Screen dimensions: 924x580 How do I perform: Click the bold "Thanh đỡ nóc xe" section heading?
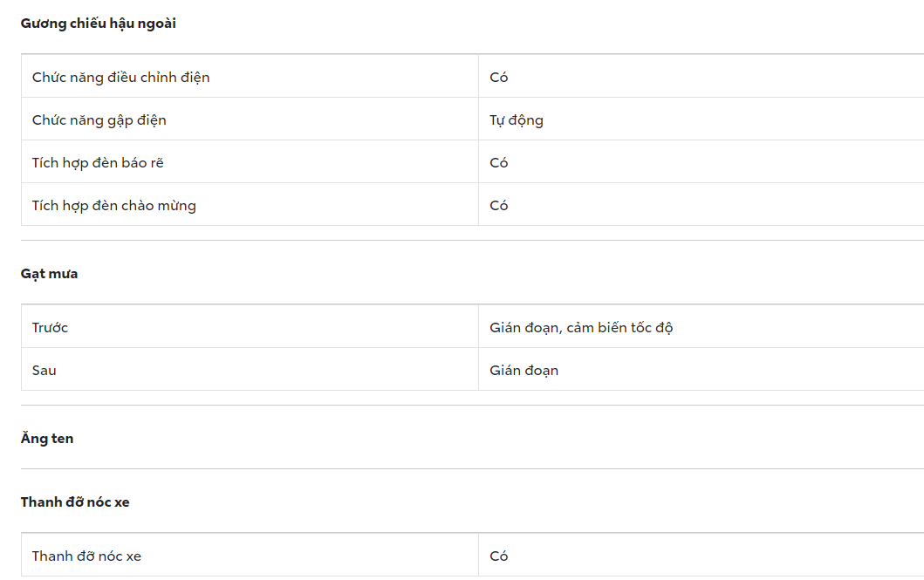[x=75, y=502]
